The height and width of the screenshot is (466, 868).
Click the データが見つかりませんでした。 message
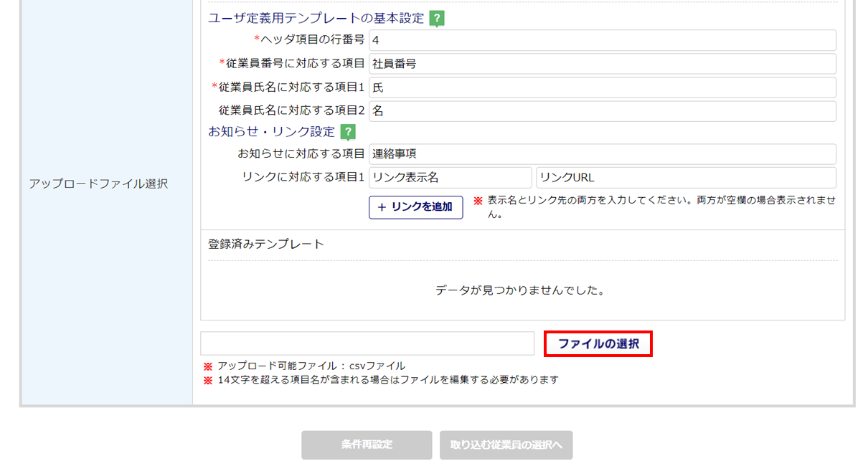521,291
